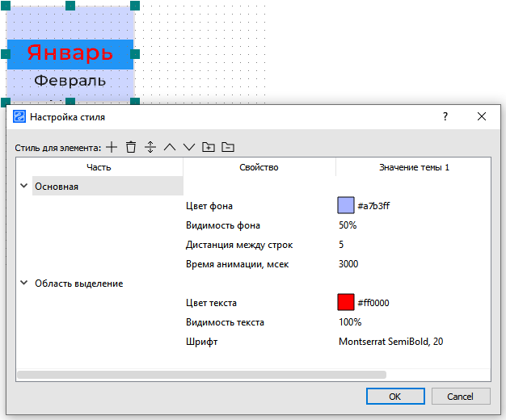The width and height of the screenshot is (506, 420).
Task: Click the trash icon to delete style
Action: 131,147
